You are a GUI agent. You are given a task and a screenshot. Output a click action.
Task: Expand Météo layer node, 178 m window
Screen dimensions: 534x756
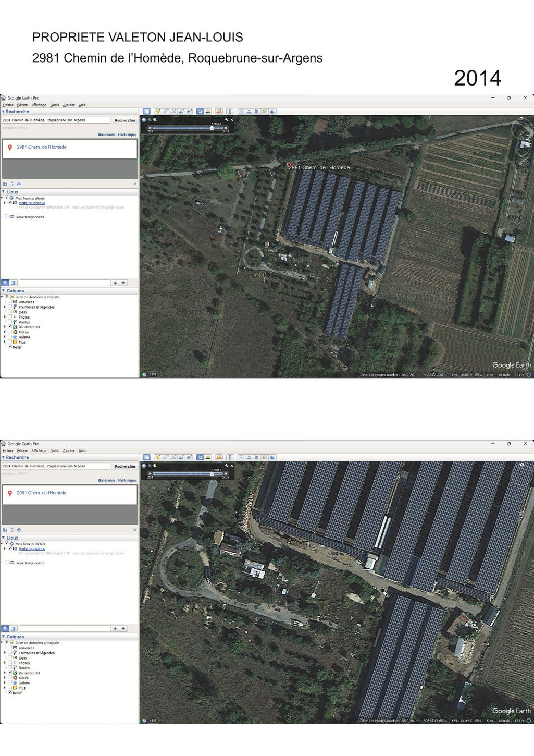(x=5, y=678)
